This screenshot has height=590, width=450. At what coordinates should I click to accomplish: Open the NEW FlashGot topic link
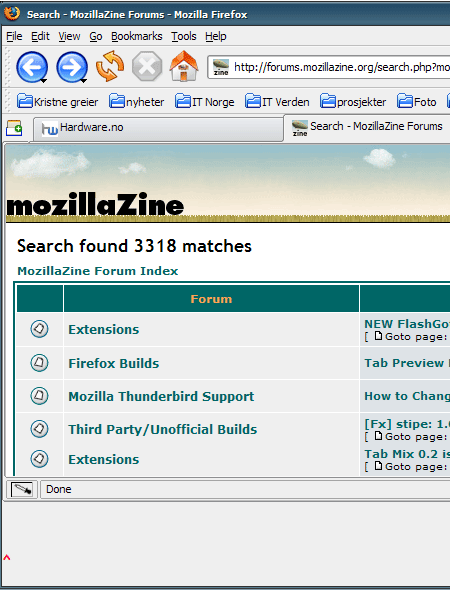[x=407, y=324]
